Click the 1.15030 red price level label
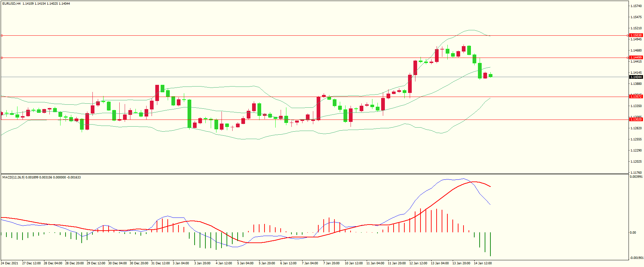 point(636,35)
